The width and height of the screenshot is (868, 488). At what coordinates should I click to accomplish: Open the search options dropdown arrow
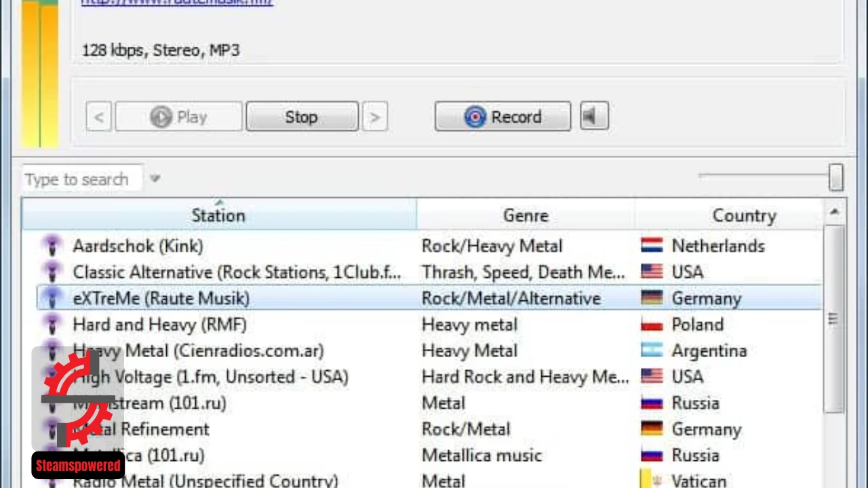click(x=155, y=179)
